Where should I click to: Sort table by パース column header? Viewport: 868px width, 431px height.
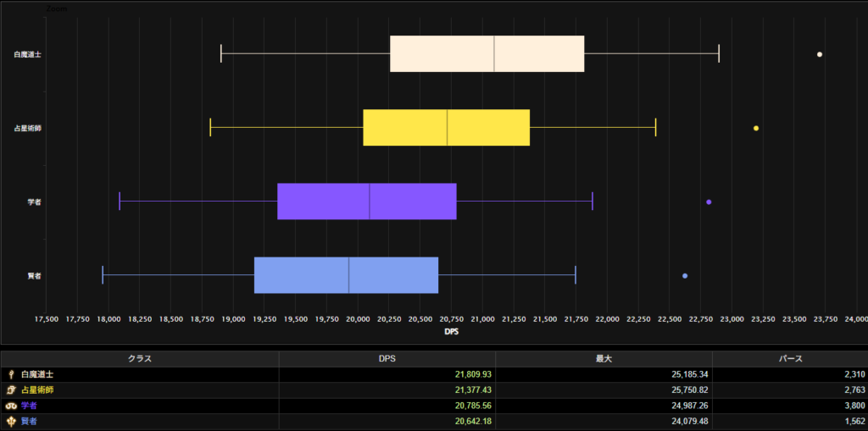790,359
